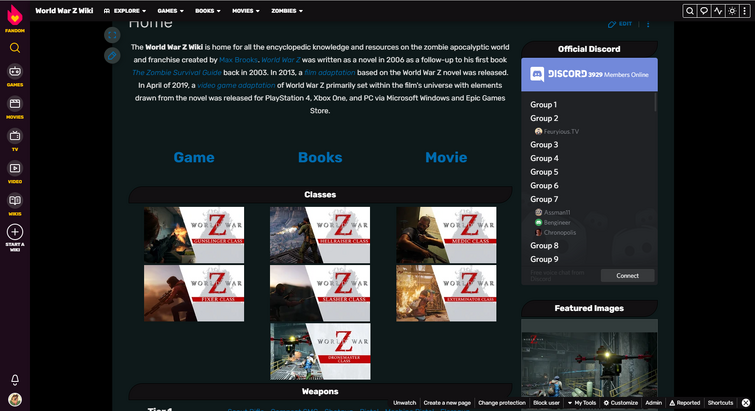The width and height of the screenshot is (755, 411).
Task: Open the Zombies dropdown menu
Action: pos(287,11)
